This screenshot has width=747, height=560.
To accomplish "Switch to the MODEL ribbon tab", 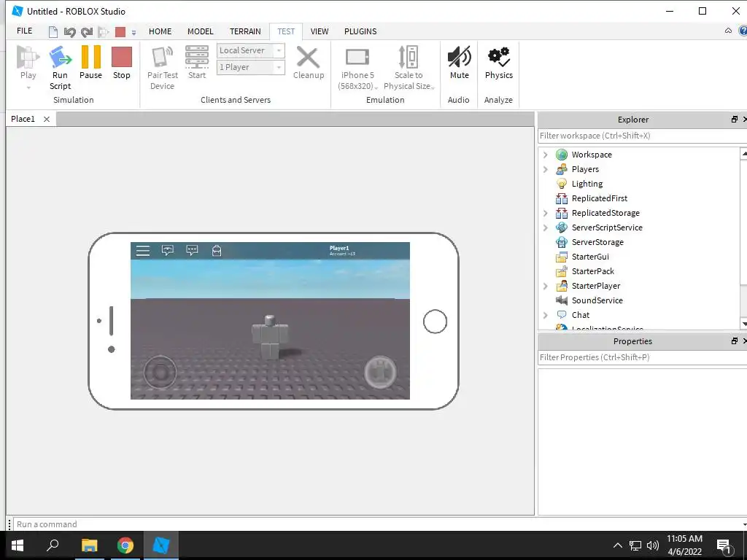I will (200, 31).
